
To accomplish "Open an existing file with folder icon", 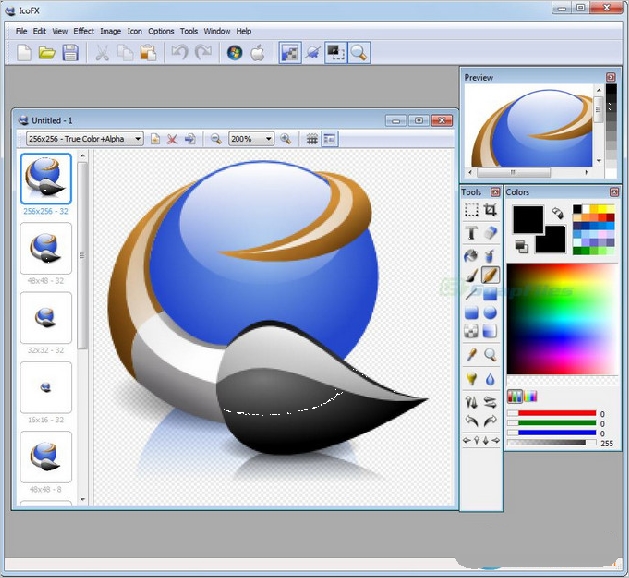I will point(47,53).
